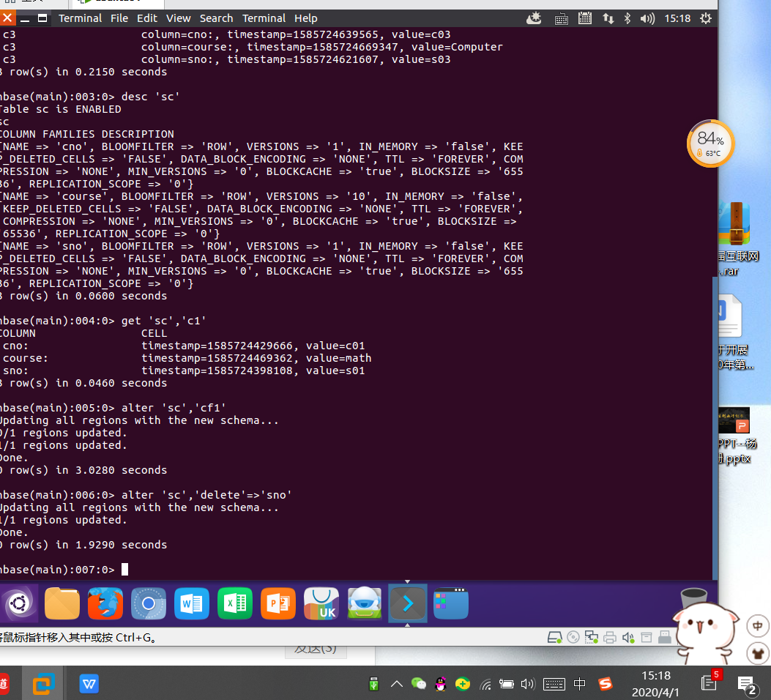
Task: Click the VM printer status icon
Action: pyautogui.click(x=610, y=638)
